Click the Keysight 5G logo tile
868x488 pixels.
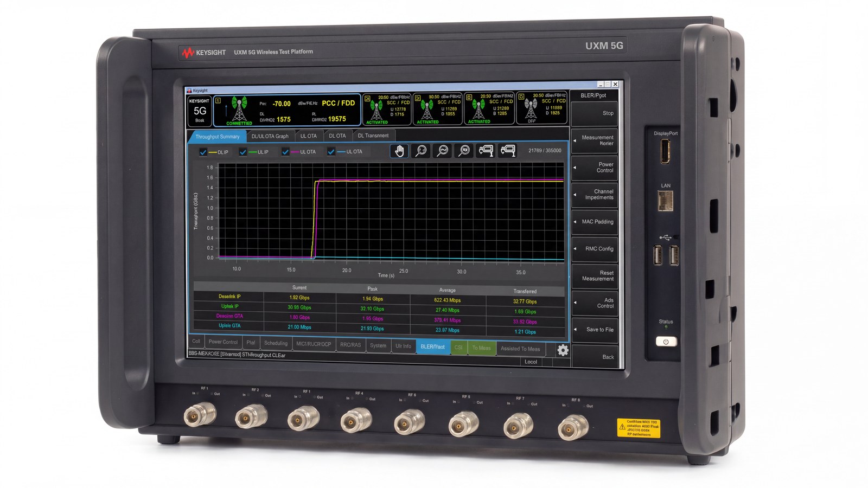point(200,111)
